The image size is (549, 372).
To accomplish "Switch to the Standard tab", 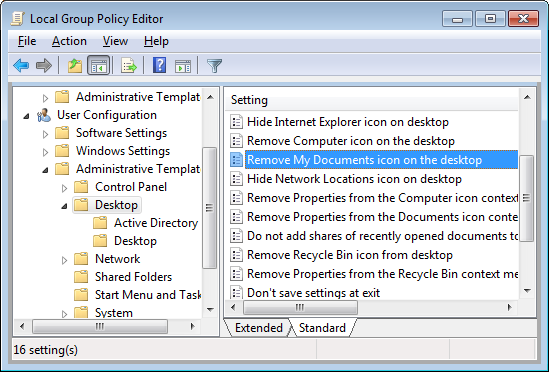I will tap(322, 328).
